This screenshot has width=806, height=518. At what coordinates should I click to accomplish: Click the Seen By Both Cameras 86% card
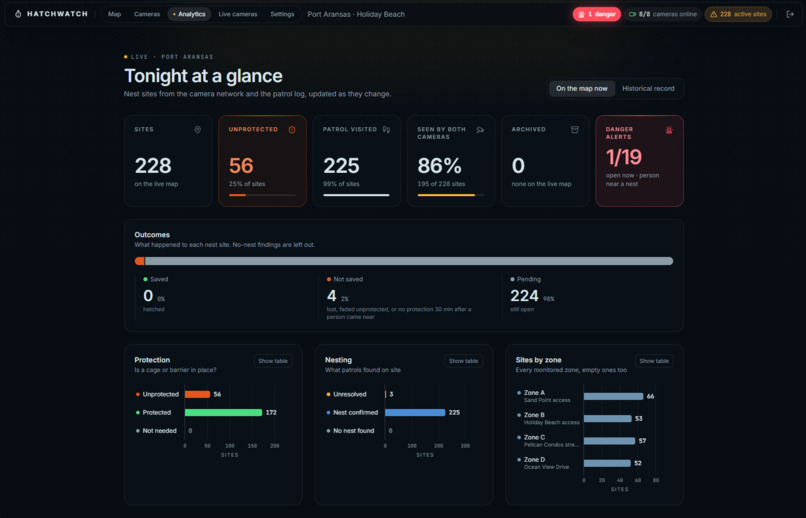point(451,161)
